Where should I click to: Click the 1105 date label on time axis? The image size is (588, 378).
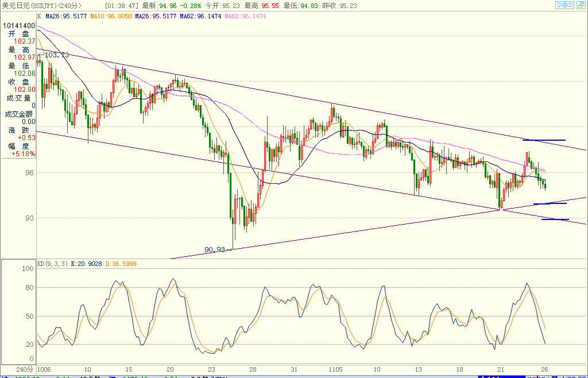335,370
